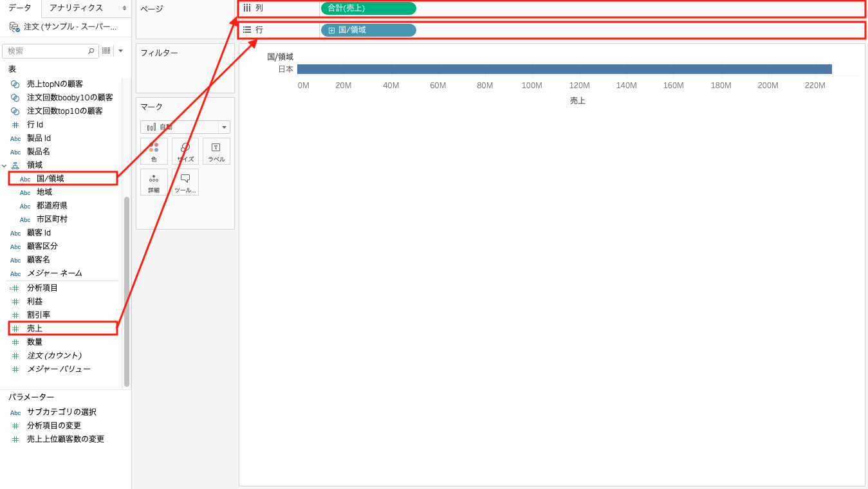Viewport: 868px width, 489px height.
Task: Click the rows shelf icon beside 行
Action: point(247,30)
